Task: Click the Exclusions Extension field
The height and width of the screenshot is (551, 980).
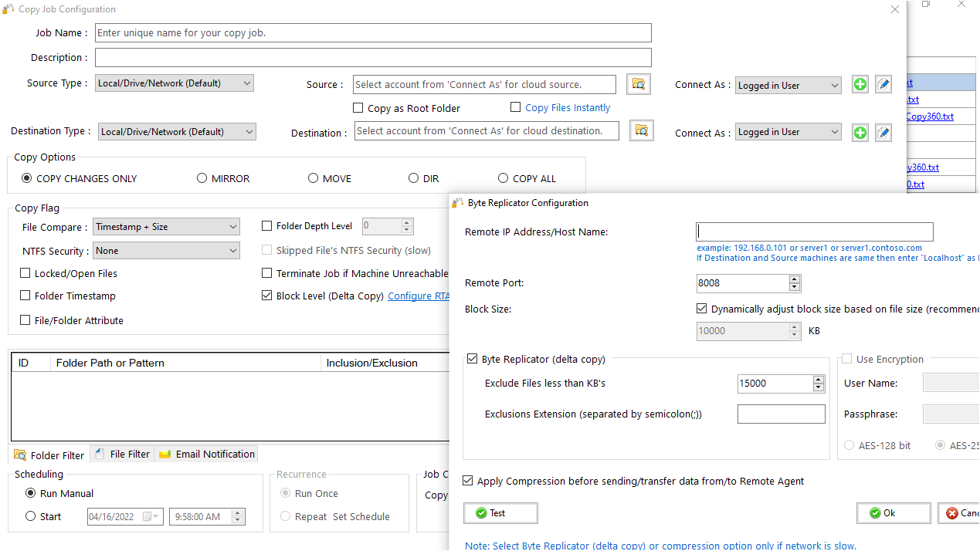Action: click(x=781, y=414)
